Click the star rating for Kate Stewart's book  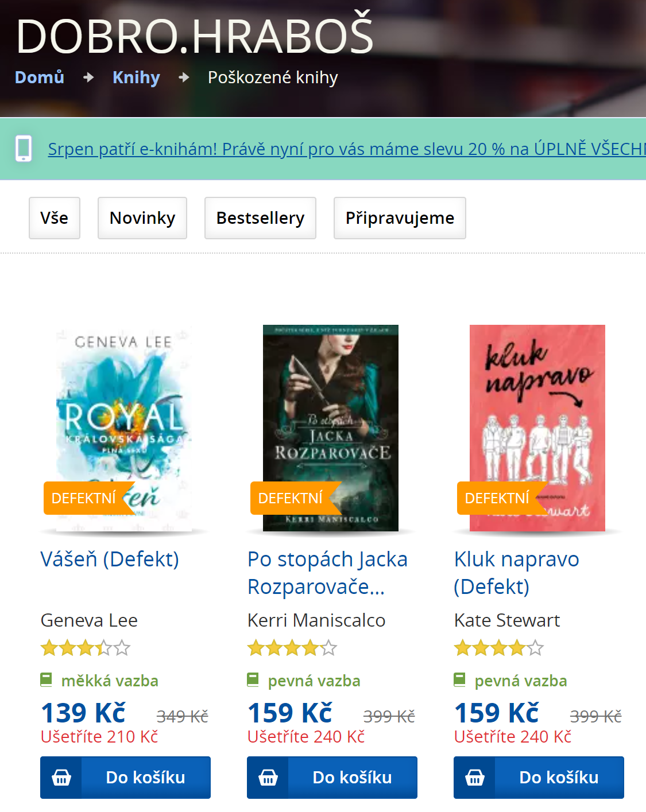(499, 648)
